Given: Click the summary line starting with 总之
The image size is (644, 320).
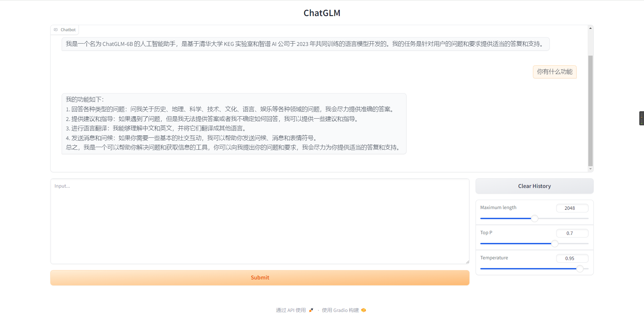Looking at the screenshot, I should 234,147.
